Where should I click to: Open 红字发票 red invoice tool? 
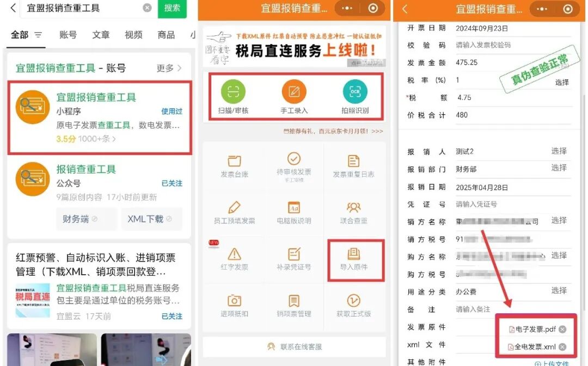[233, 260]
